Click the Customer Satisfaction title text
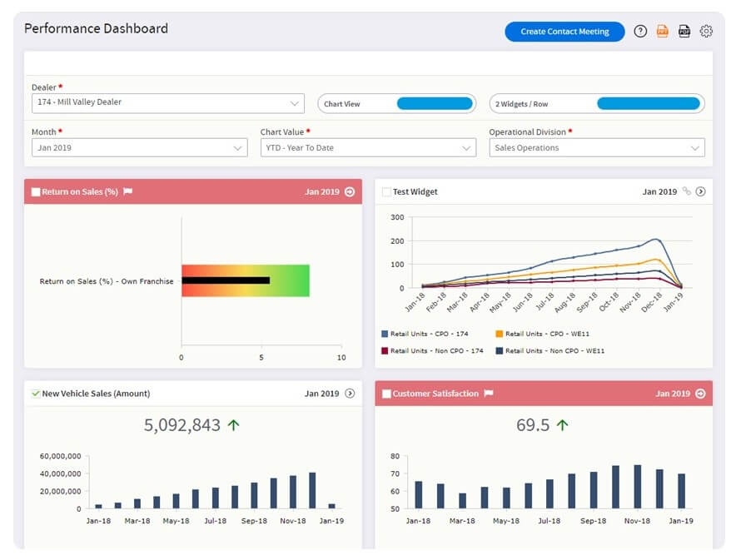 [x=435, y=394]
